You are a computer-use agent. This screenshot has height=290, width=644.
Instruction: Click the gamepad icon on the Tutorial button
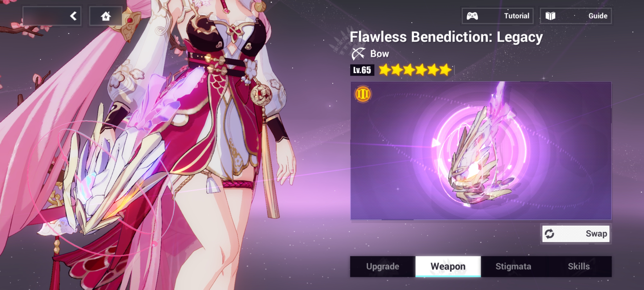(x=472, y=16)
